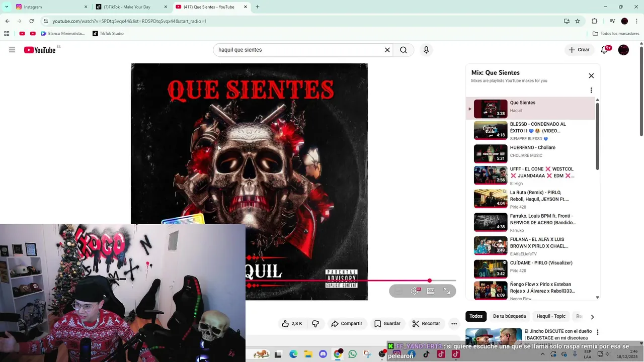Seek the video using the red progress handle
Screen dimensions: 644x362
(430, 281)
